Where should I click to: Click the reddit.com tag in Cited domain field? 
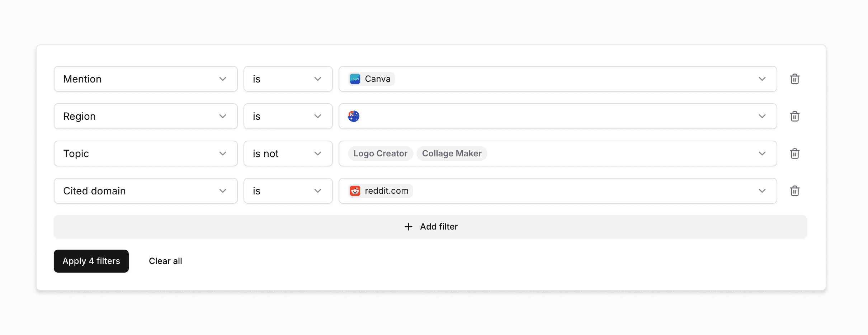pos(379,190)
